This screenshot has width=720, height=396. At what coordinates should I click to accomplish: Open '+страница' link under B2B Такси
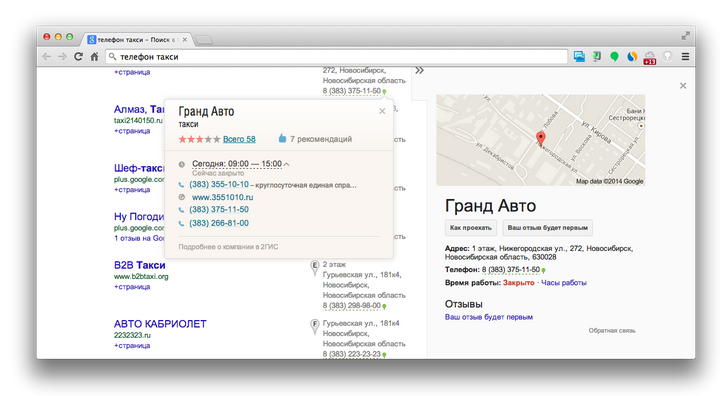[x=132, y=287]
